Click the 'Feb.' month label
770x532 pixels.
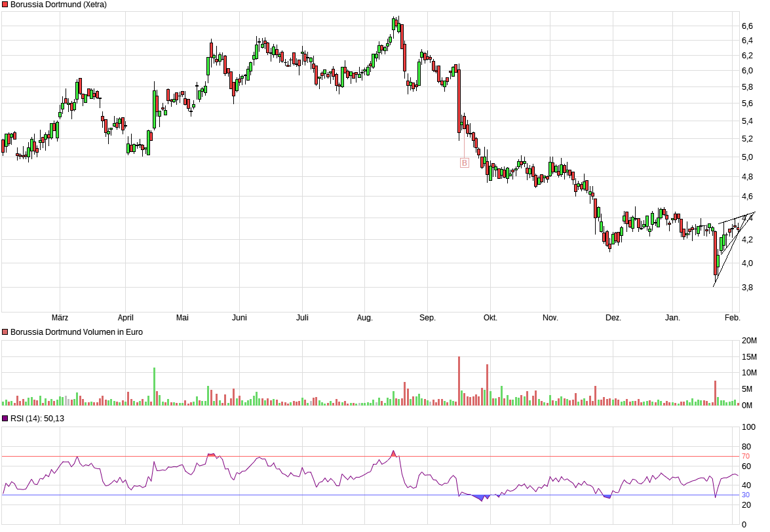point(733,318)
